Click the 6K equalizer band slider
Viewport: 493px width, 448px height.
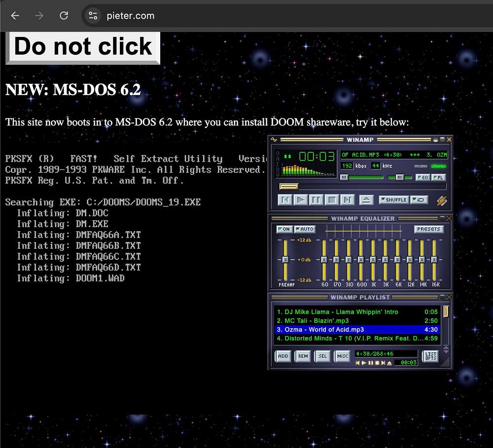click(x=397, y=260)
